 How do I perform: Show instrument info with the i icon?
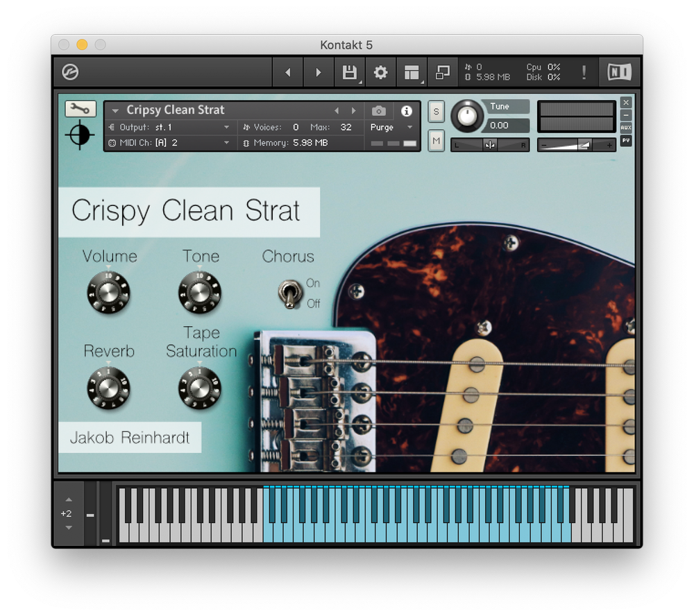(406, 110)
